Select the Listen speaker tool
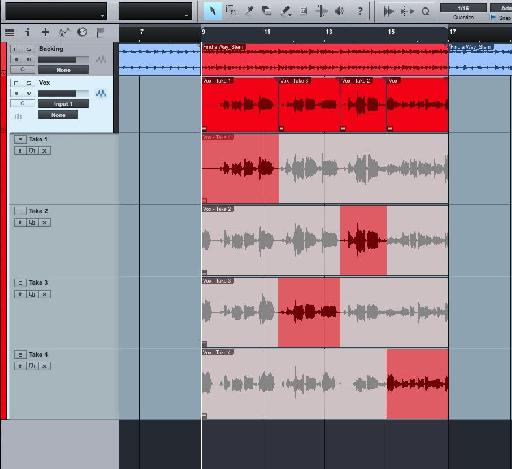The height and width of the screenshot is (469, 512). click(340, 11)
